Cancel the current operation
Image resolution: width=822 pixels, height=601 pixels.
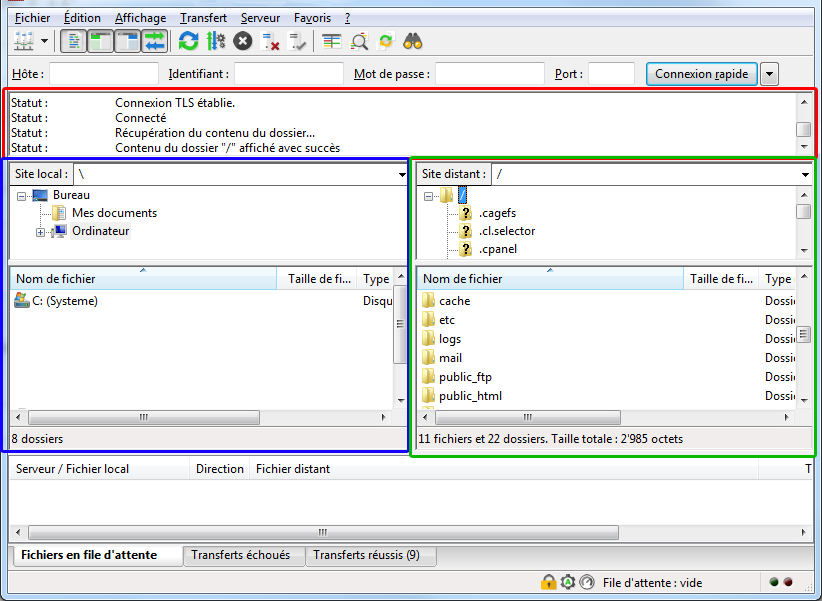240,41
